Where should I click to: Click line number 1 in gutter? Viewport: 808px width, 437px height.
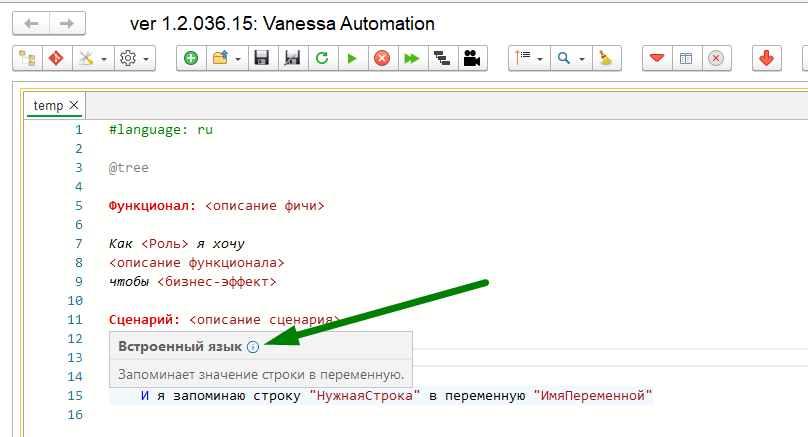pos(79,130)
